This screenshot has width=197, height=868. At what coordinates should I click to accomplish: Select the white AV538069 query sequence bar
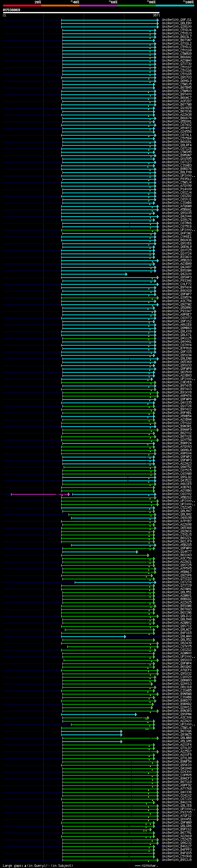81,13
